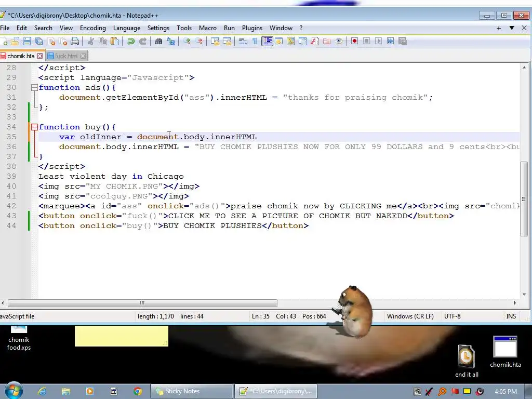Click chomik.hta desktop icon

505,352
